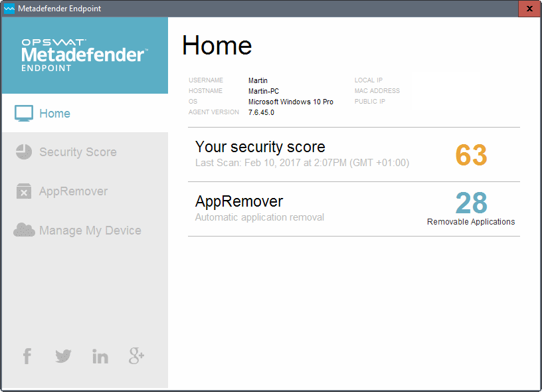This screenshot has width=542, height=392.
Task: Click the agent version 7.6.45.0
Action: pyautogui.click(x=261, y=112)
